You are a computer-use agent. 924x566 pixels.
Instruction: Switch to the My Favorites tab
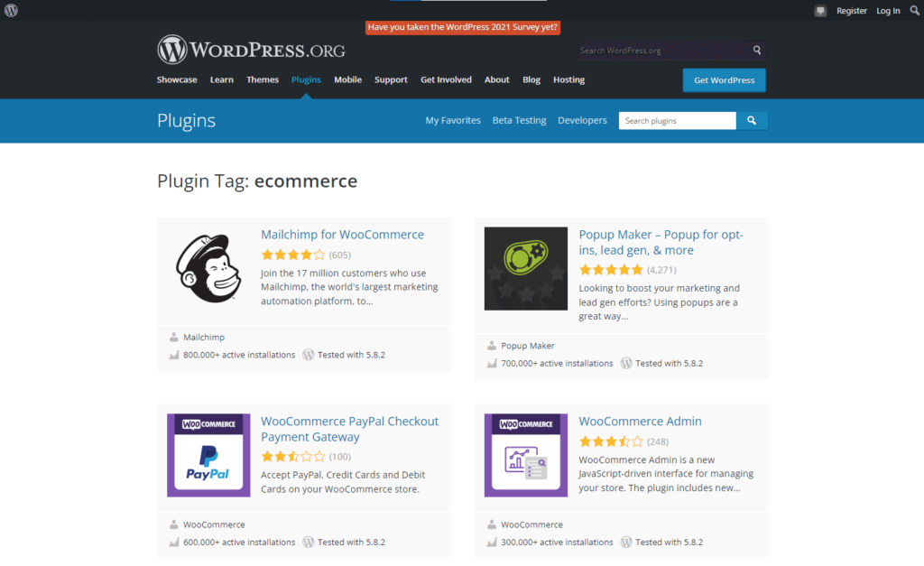[x=452, y=120]
